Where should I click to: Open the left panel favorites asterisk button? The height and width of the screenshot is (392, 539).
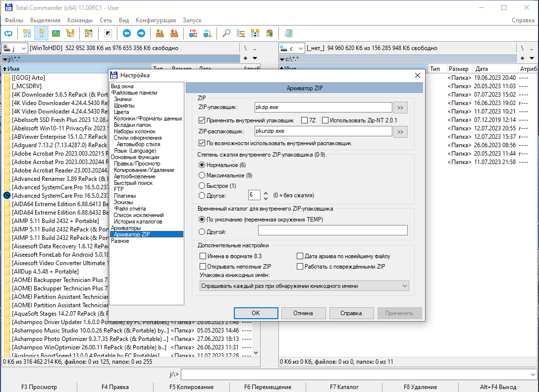245,58
